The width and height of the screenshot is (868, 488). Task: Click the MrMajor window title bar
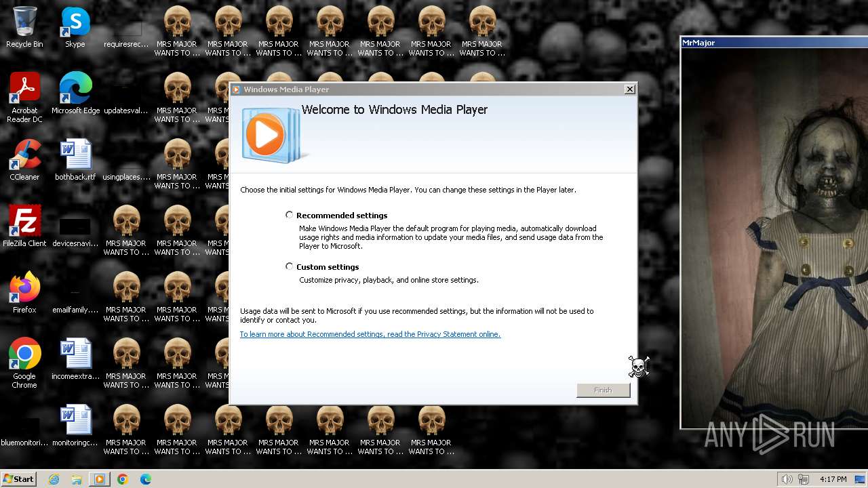pyautogui.click(x=774, y=43)
